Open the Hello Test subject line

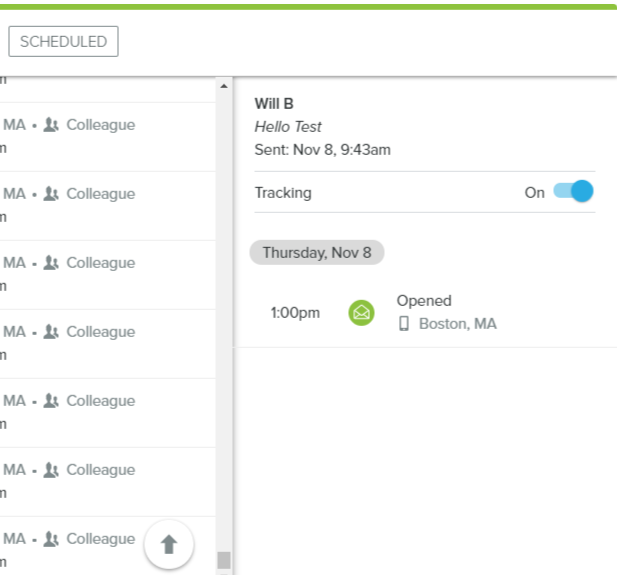click(288, 127)
